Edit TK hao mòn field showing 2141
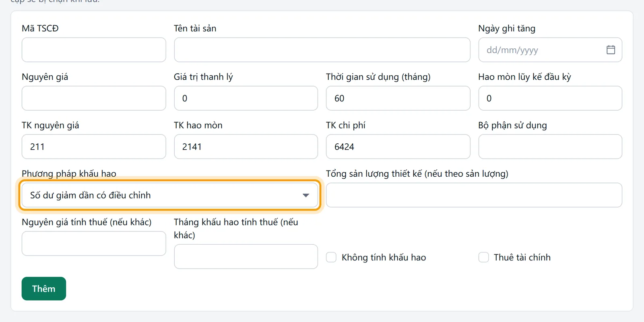The image size is (644, 322). click(x=246, y=147)
